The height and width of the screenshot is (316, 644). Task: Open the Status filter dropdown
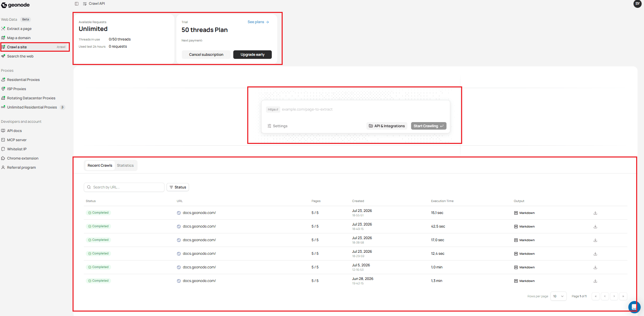(178, 187)
